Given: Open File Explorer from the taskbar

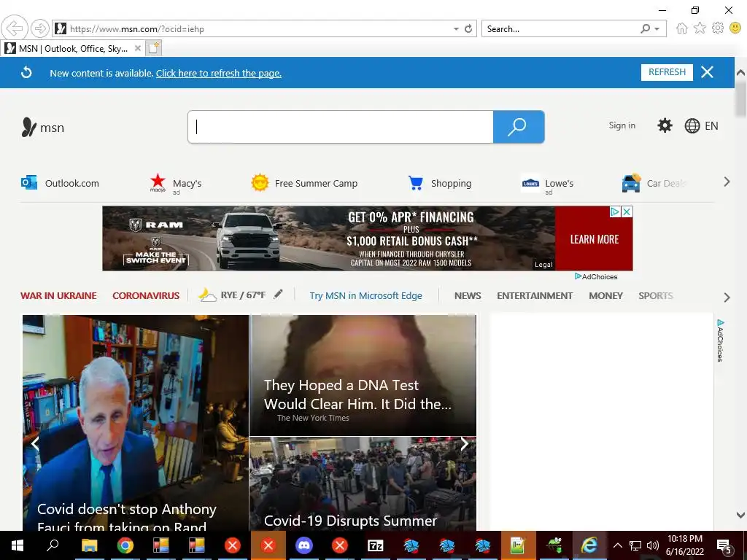Looking at the screenshot, I should (89, 545).
